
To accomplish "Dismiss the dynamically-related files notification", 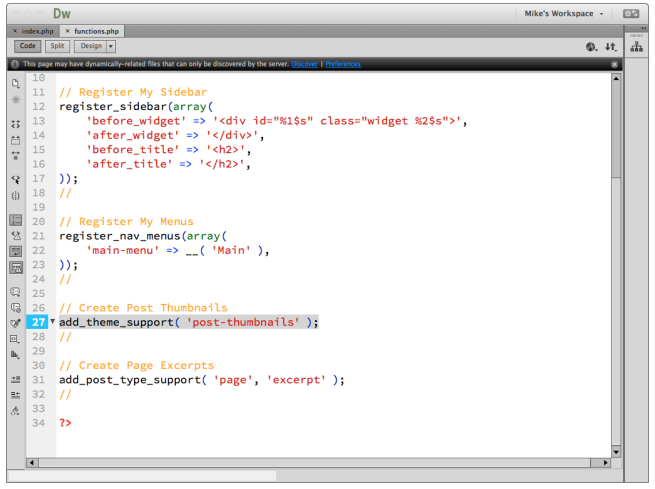I will (614, 64).
